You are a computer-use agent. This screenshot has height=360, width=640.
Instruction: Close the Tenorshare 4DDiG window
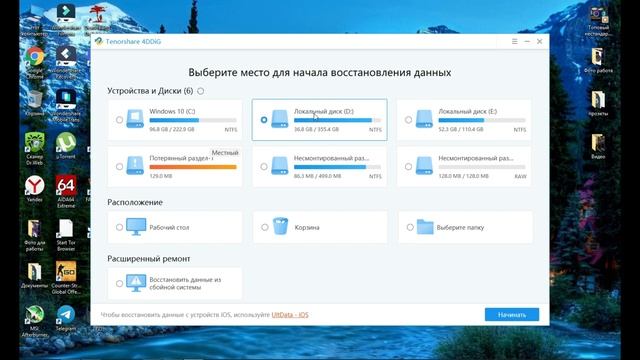pos(540,42)
